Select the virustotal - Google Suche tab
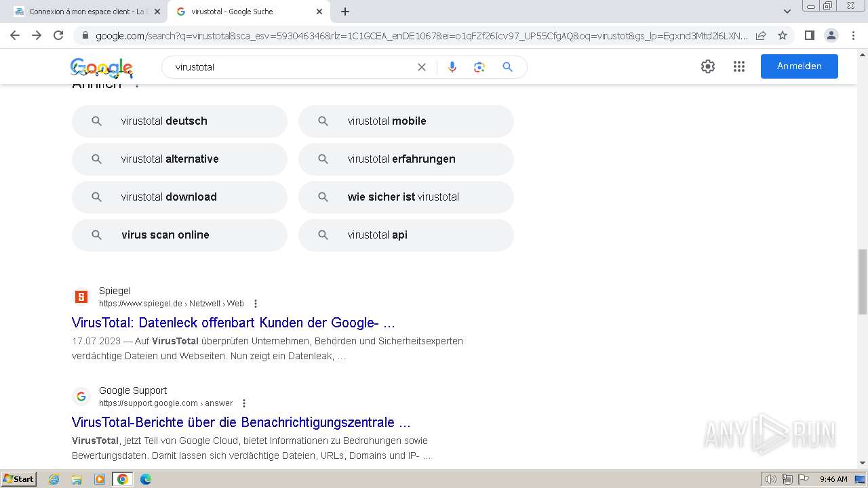This screenshot has width=868, height=488. [248, 12]
